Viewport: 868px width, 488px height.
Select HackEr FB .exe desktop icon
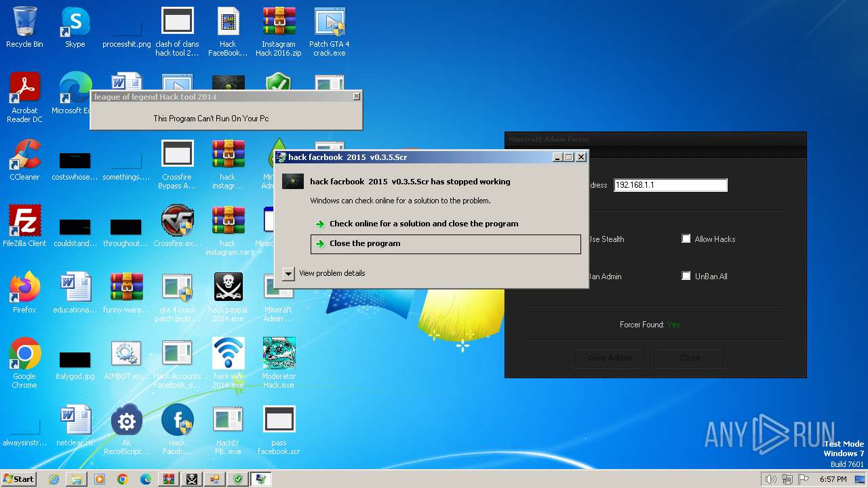click(x=228, y=430)
